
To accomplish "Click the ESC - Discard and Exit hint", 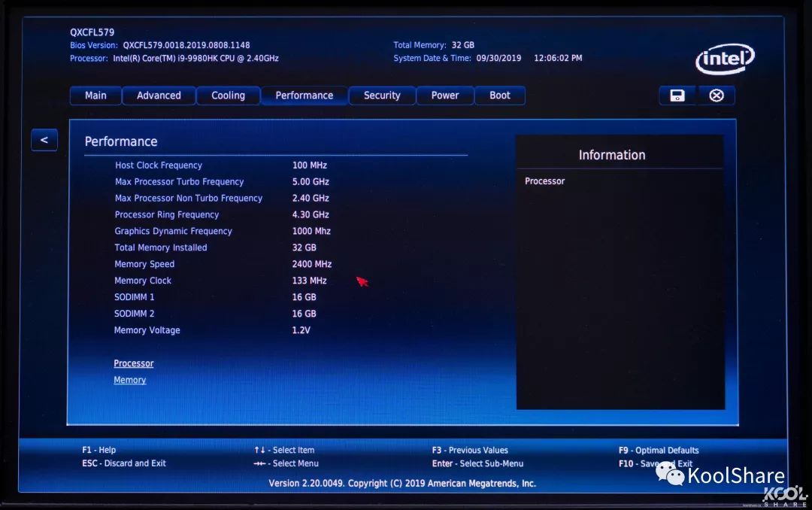I will pos(124,463).
